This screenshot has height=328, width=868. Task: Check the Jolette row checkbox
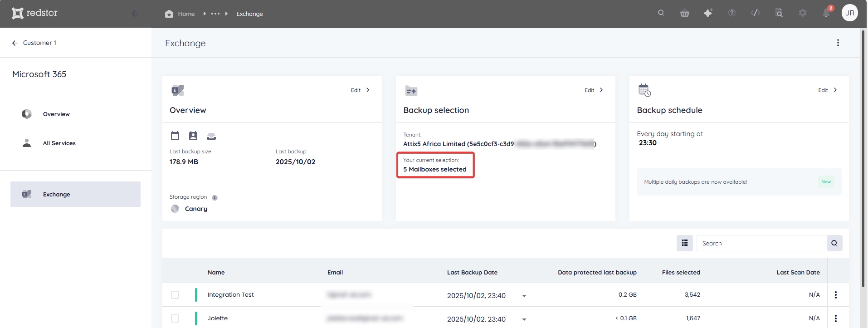pos(175,318)
